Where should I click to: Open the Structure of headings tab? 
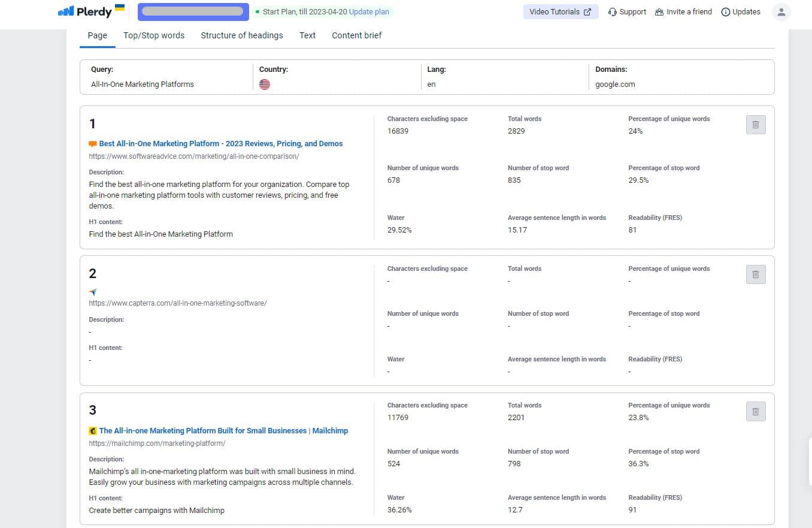click(x=241, y=35)
